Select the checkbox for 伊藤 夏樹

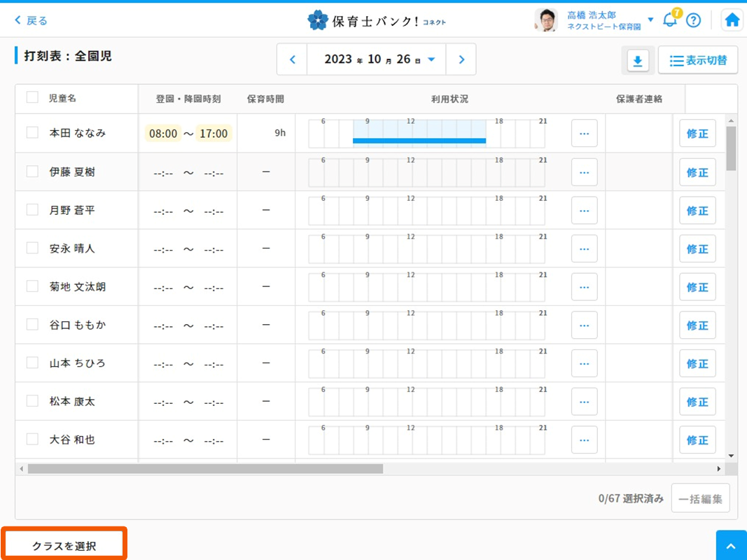point(32,171)
